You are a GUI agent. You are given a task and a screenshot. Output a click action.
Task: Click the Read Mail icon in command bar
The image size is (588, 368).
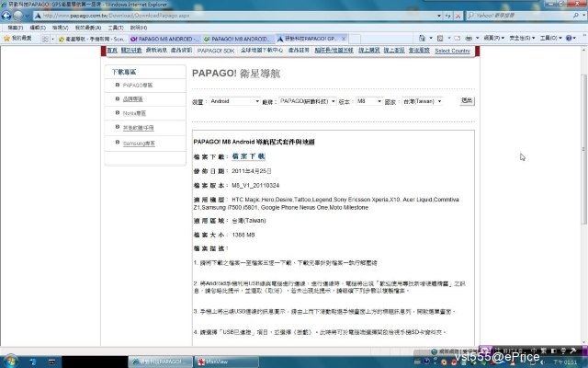tap(457, 38)
